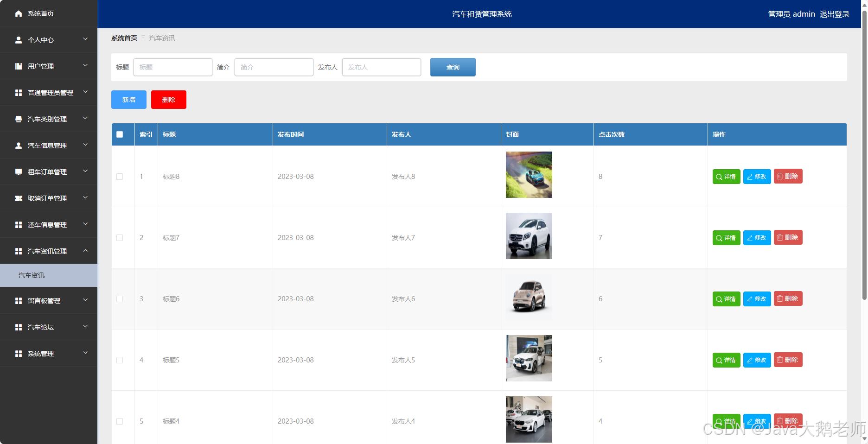This screenshot has height=444, width=868.
Task: Expand the 用户管理 chevron
Action: tap(85, 66)
